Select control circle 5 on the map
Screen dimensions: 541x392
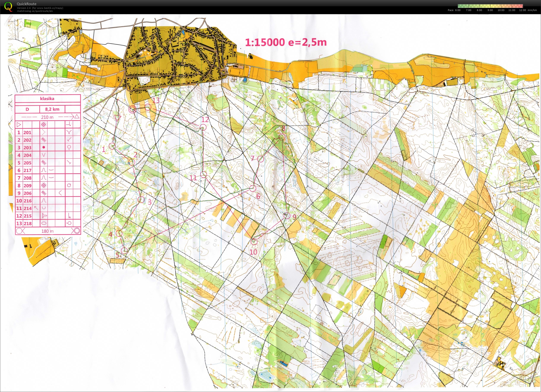[x=124, y=251]
